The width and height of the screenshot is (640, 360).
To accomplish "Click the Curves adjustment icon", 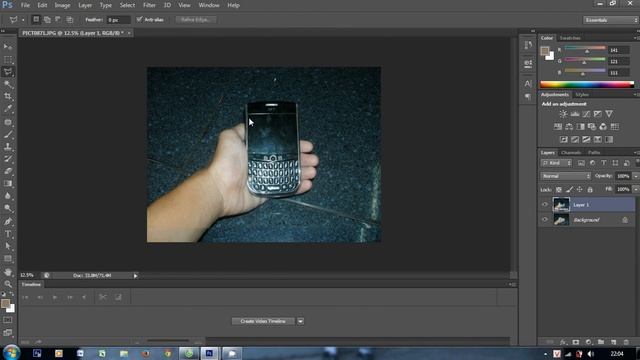I will click(586, 114).
